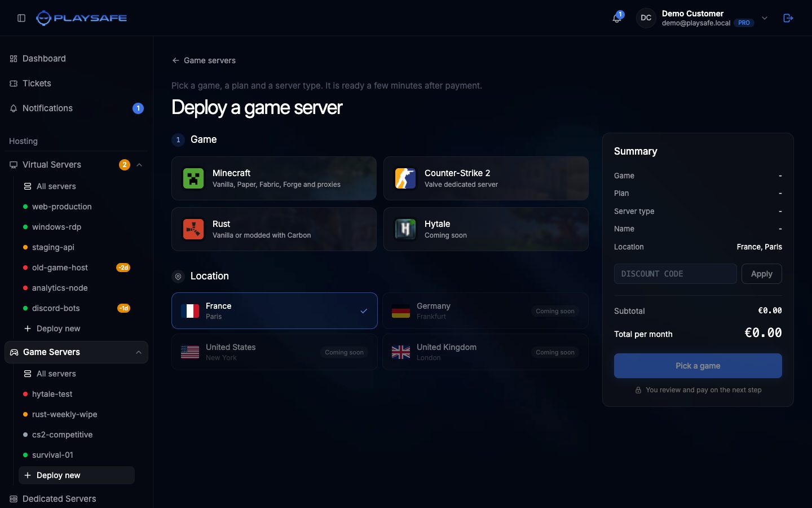Click the DC user avatar
Viewport: 812px width, 508px height.
click(646, 18)
